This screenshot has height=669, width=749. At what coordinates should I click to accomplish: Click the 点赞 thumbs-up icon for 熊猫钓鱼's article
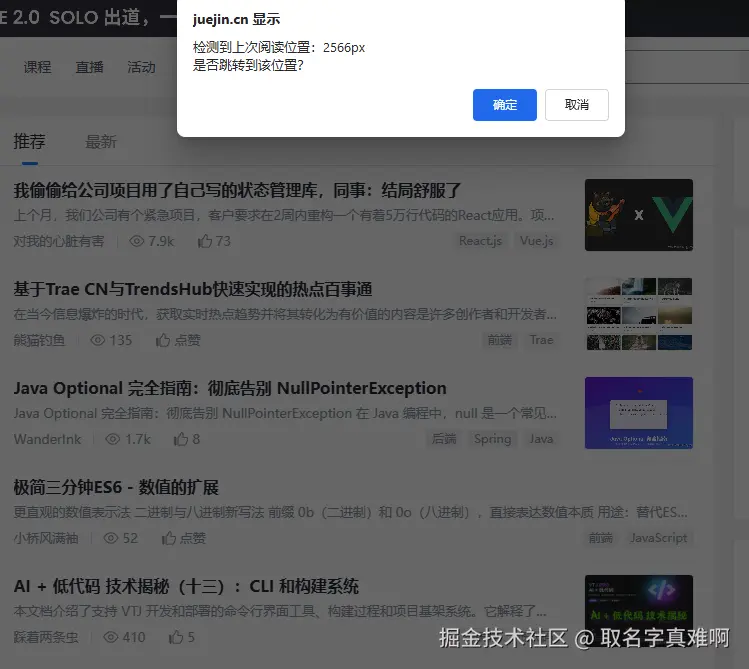163,340
